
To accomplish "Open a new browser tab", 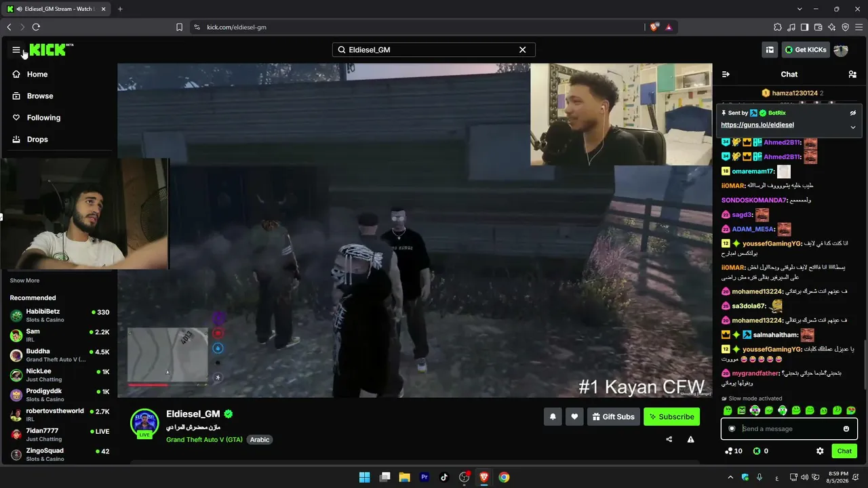I will tap(120, 9).
